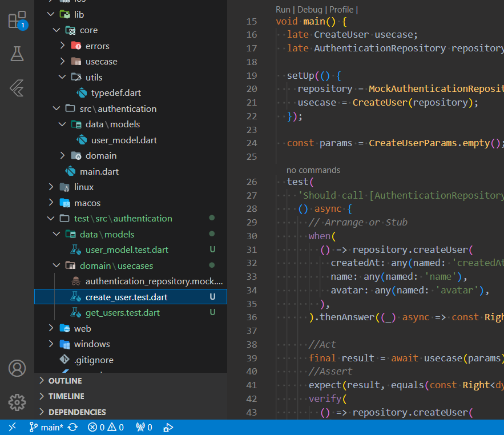This screenshot has width=504, height=435.
Task: Open the Accounts menu icon
Action: pos(17,368)
